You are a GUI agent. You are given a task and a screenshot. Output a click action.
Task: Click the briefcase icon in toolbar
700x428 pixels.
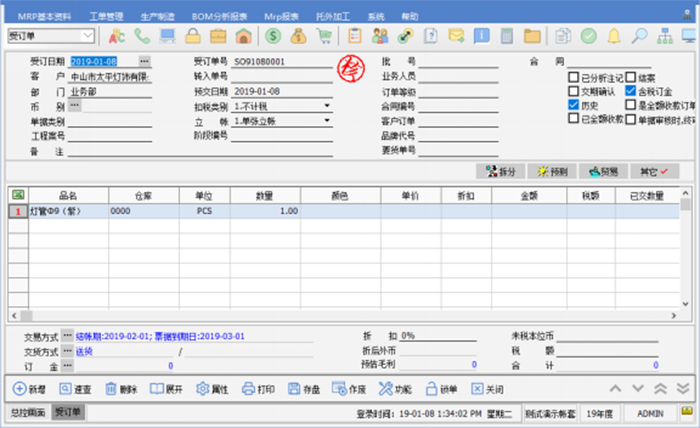point(218,36)
